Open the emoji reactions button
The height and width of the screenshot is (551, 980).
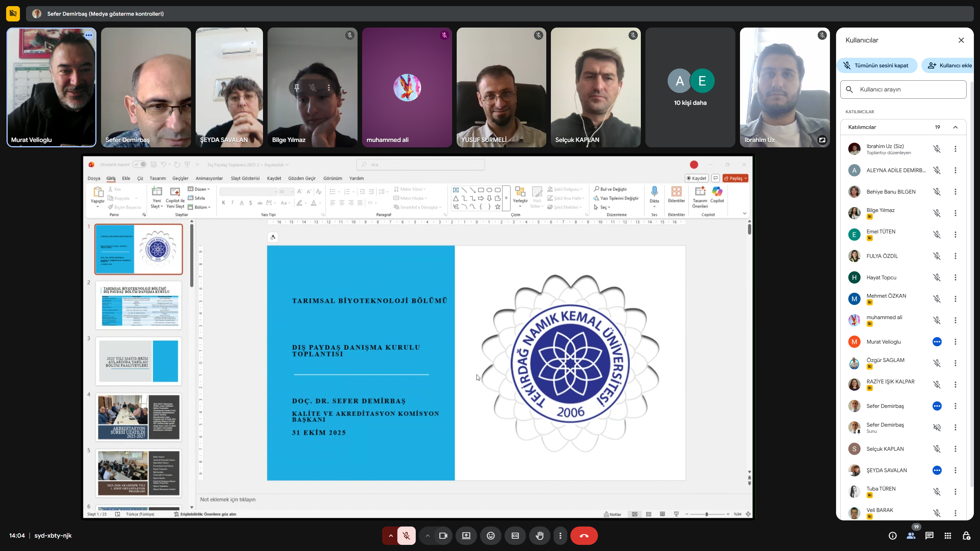491,536
